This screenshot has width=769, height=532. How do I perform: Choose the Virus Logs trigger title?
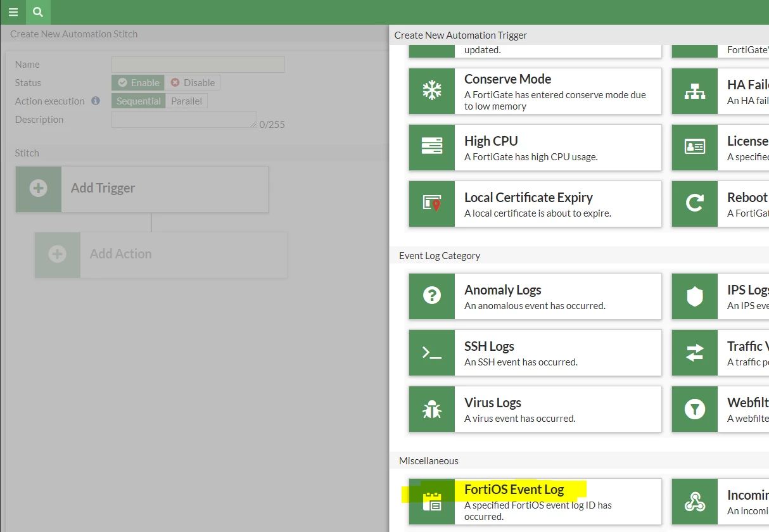pos(493,403)
